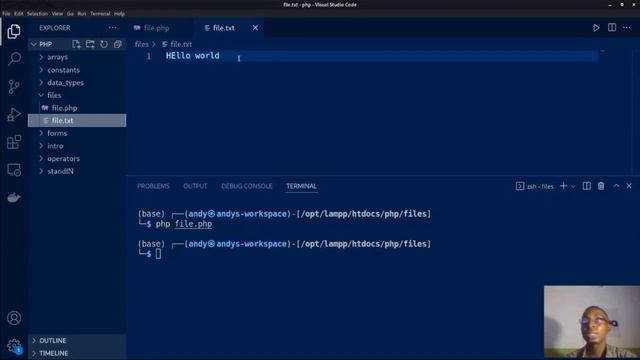Close the file.txt editor tab
640x360 pixels.
[x=255, y=28]
